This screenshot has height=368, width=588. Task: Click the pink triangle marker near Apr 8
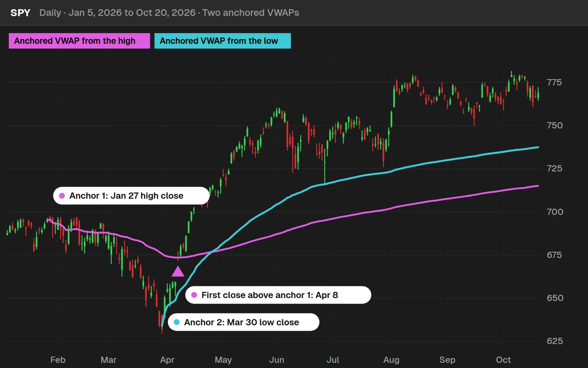[x=178, y=272]
